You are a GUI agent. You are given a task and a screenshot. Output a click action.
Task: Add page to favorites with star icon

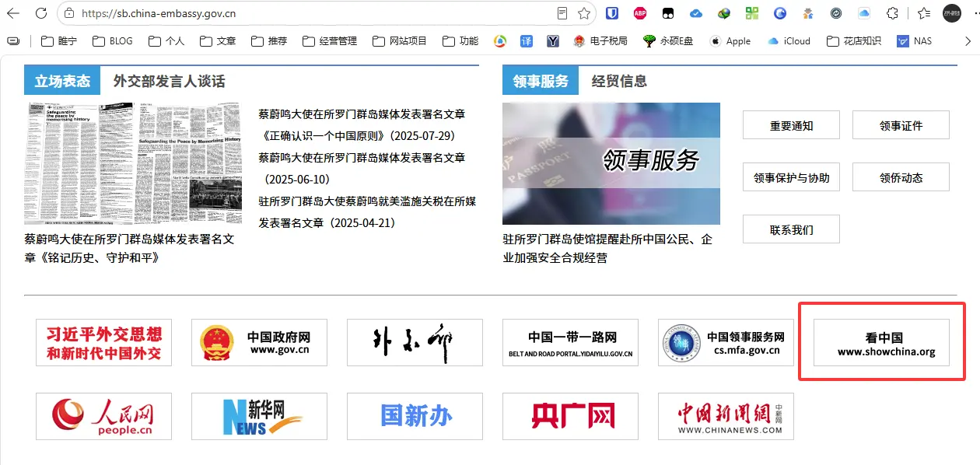584,13
